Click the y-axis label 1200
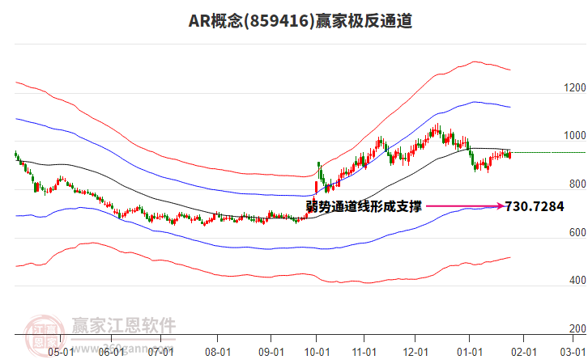Image resolution: width=588 pixels, height=364 pixels. pyautogui.click(x=575, y=87)
